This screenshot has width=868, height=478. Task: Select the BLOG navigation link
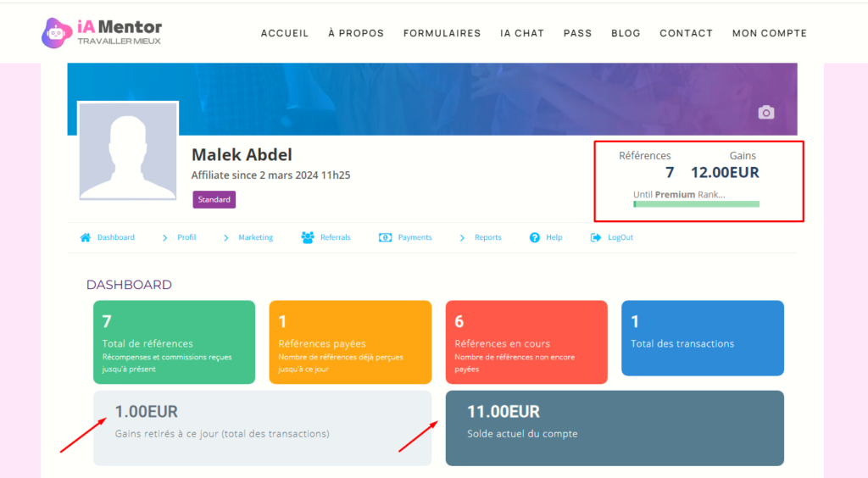(626, 33)
